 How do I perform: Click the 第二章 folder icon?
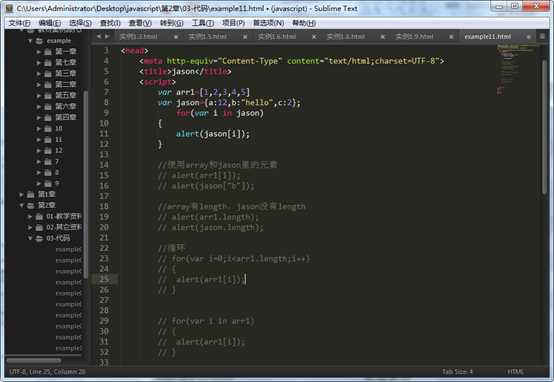tap(48, 85)
